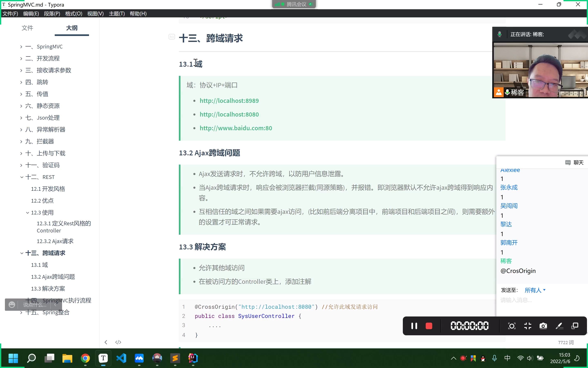
Task: Open Google Chrome from taskbar
Action: point(85,358)
